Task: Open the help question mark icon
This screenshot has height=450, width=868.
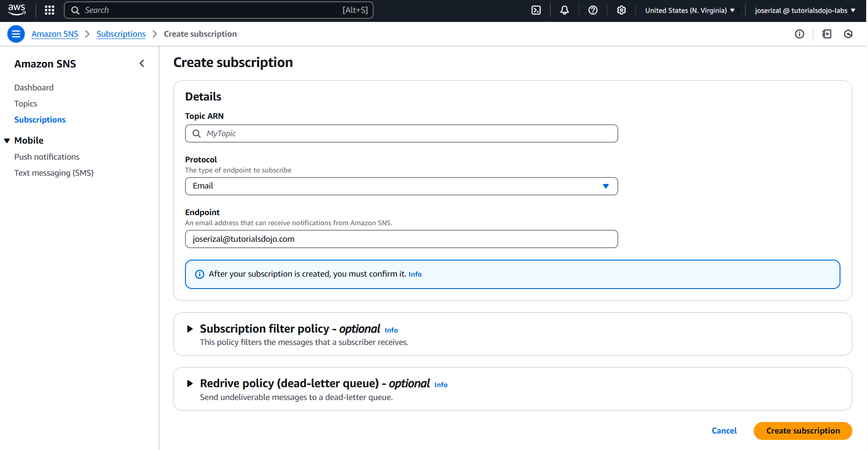Action: (x=593, y=10)
